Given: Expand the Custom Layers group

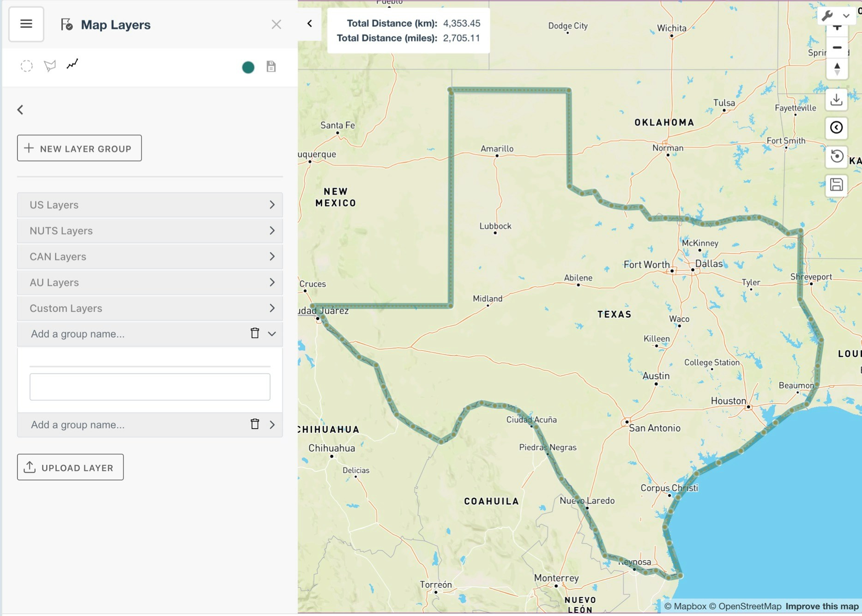Looking at the screenshot, I should [150, 308].
